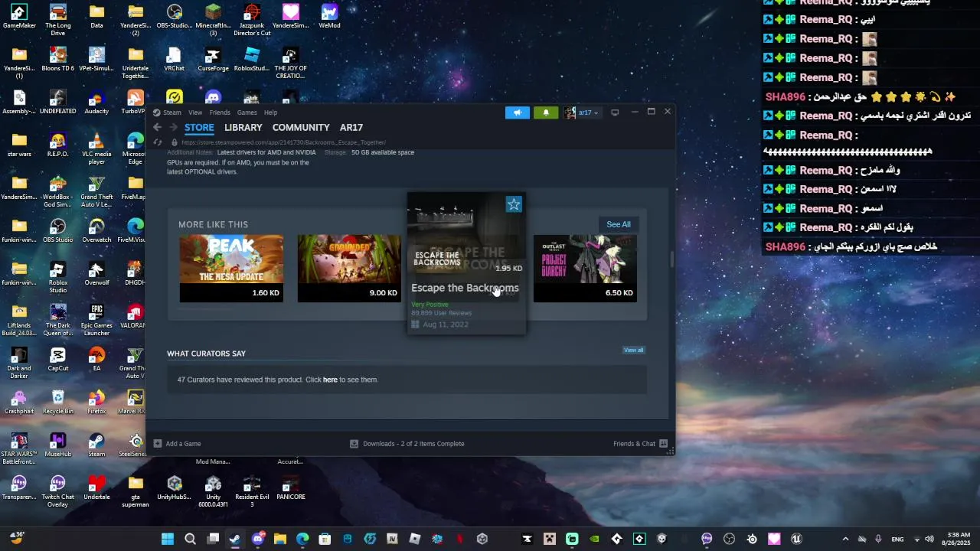Open the View menu in Steam
The width and height of the screenshot is (980, 551).
[x=195, y=112]
